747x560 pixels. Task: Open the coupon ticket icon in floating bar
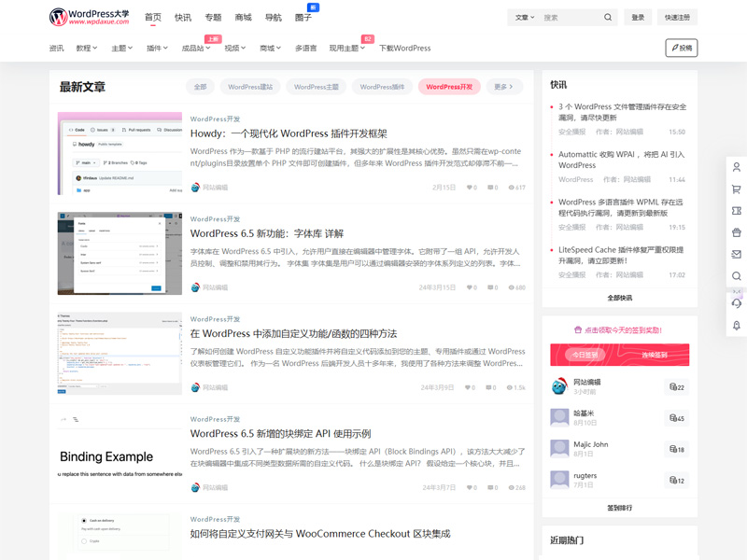(x=737, y=211)
